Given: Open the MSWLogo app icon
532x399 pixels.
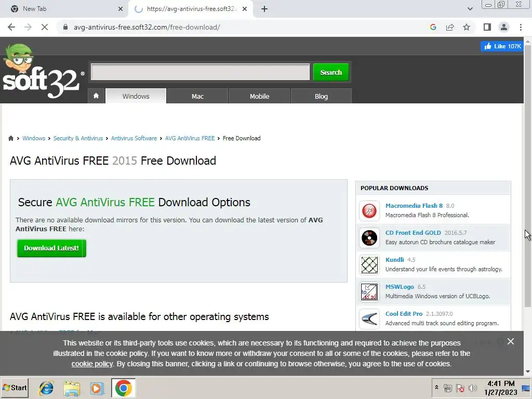Looking at the screenshot, I should pos(369,292).
